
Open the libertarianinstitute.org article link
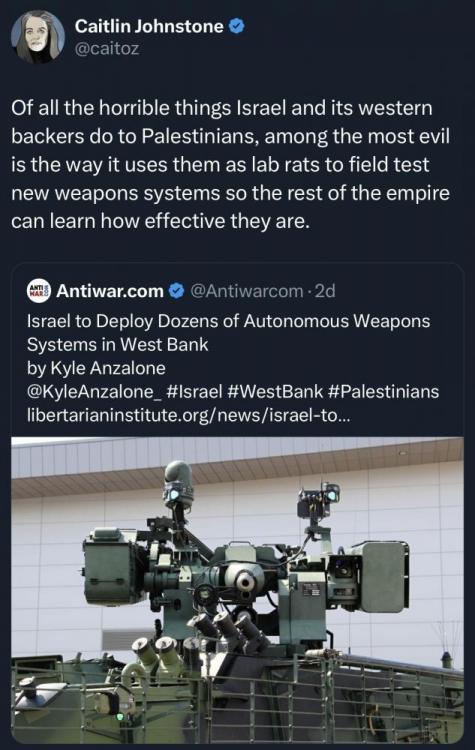(x=188, y=415)
